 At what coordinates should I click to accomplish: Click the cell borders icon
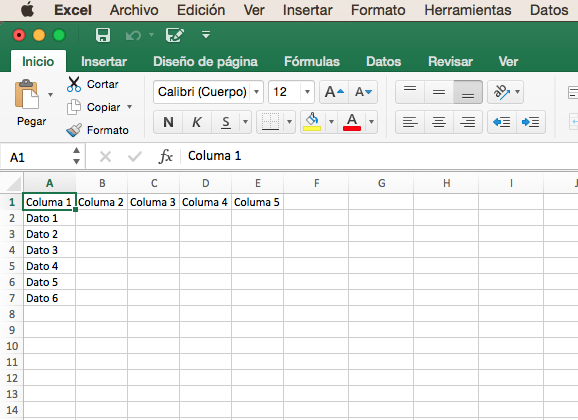coord(270,122)
